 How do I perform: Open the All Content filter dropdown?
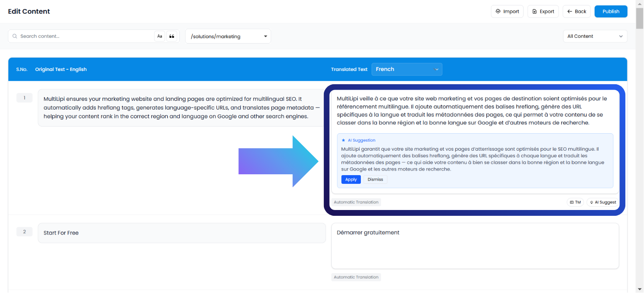pos(595,36)
